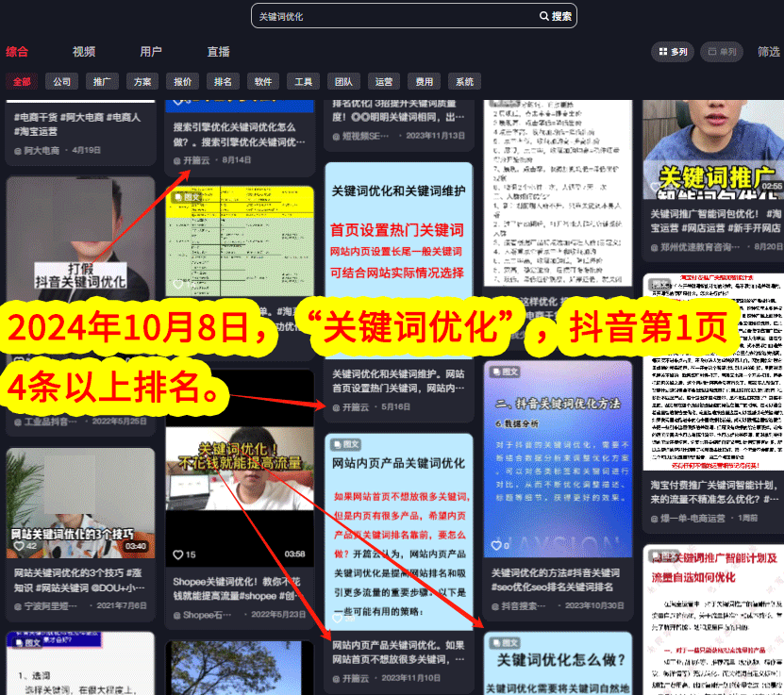Screen dimensions: 784x695
Task: Select the 全部 filter tag
Action: click(x=22, y=81)
